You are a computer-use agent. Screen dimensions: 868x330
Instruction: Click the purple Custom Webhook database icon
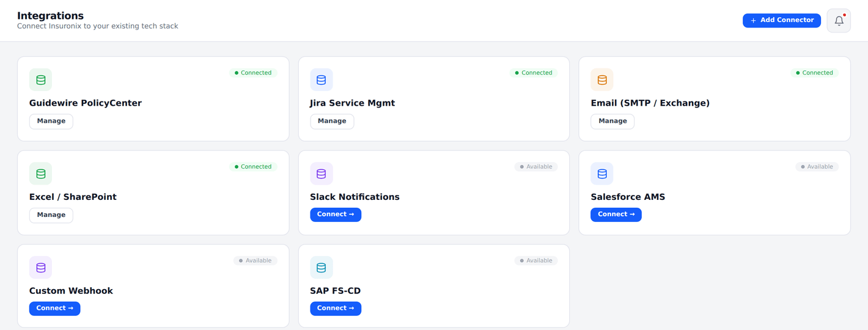tap(40, 268)
